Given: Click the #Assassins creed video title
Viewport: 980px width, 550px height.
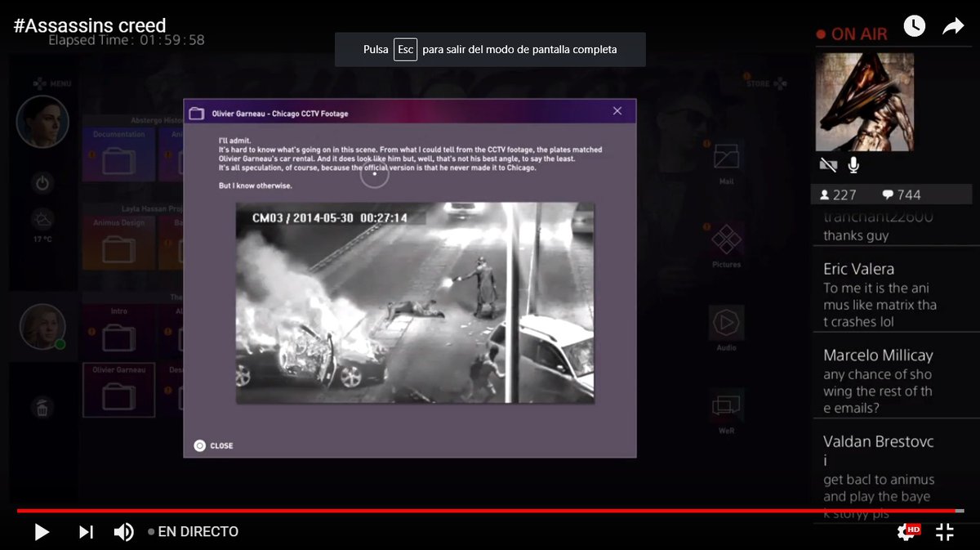Looking at the screenshot, I should (x=90, y=25).
